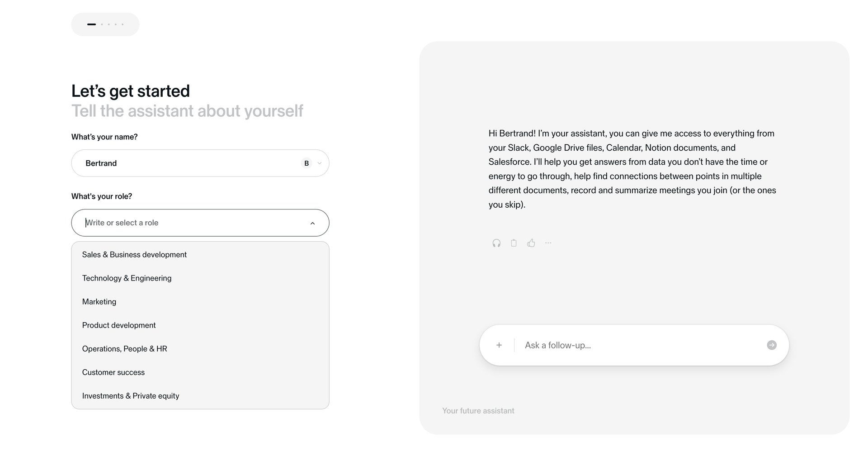The height and width of the screenshot is (476, 868).
Task: Pick Investments & Private equity
Action: point(130,395)
